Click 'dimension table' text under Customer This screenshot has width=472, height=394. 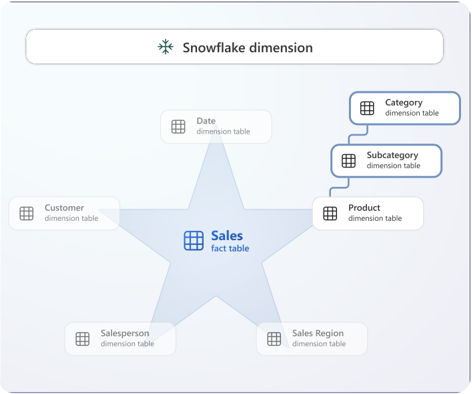pyautogui.click(x=71, y=218)
